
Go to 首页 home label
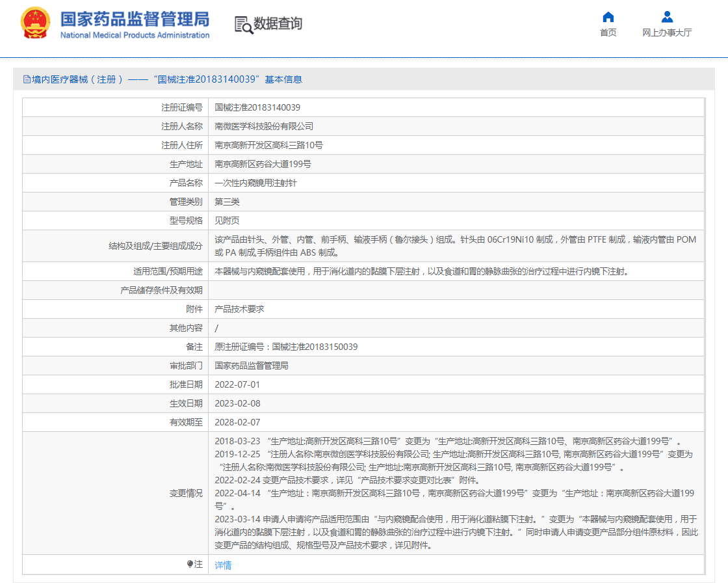608,33
